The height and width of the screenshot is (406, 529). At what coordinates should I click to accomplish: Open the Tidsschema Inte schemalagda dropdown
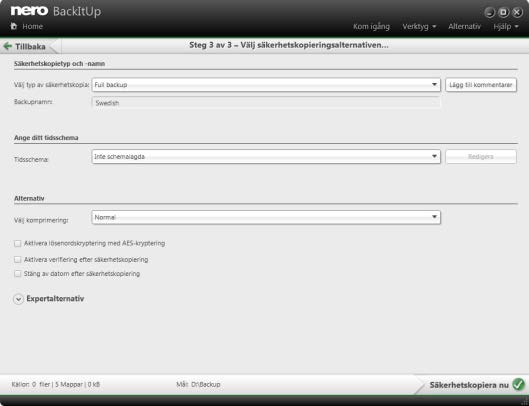(266, 157)
